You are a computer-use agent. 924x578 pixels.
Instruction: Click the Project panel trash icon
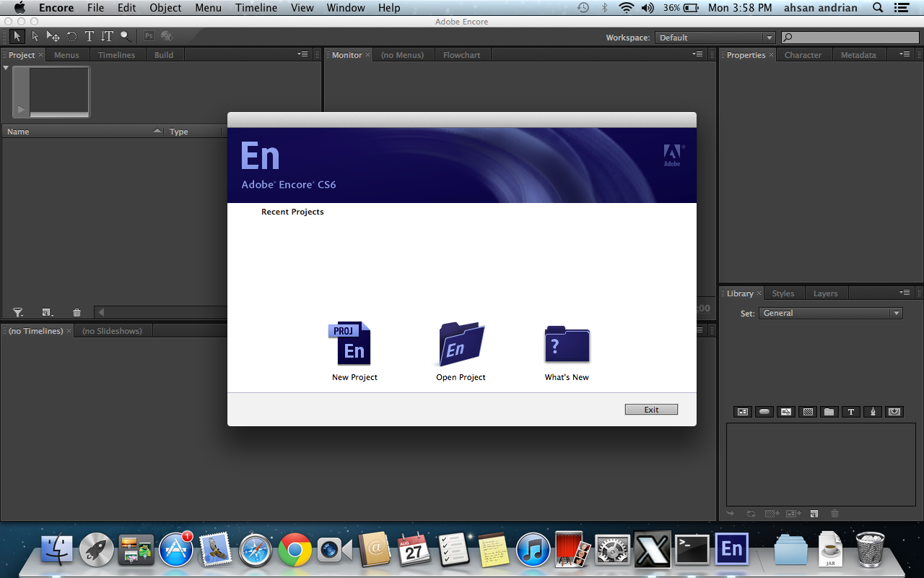pos(77,313)
